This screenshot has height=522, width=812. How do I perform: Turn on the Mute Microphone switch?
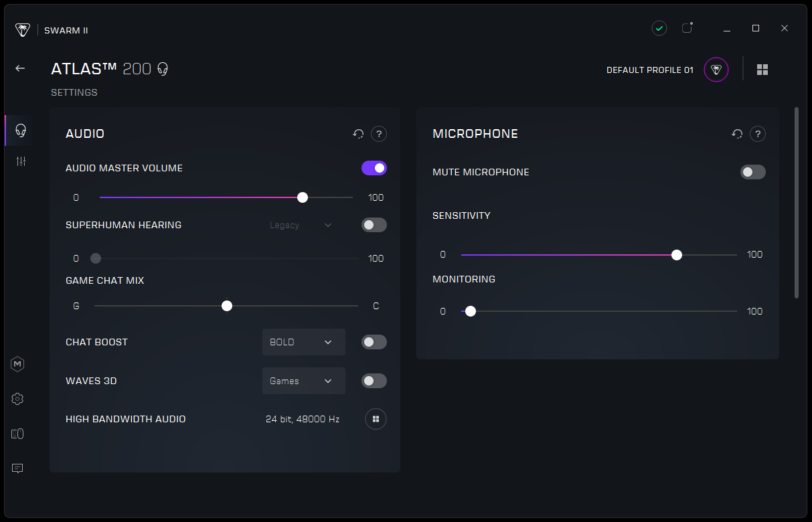pyautogui.click(x=752, y=172)
